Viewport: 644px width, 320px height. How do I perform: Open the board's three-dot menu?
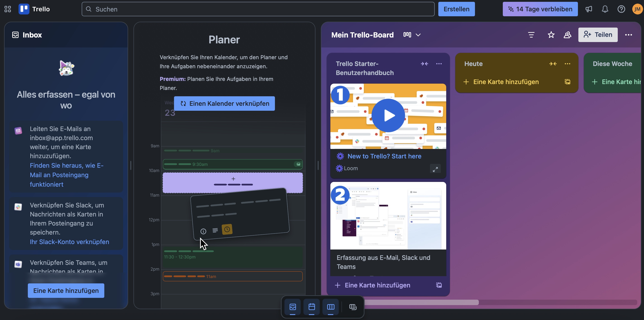[628, 35]
